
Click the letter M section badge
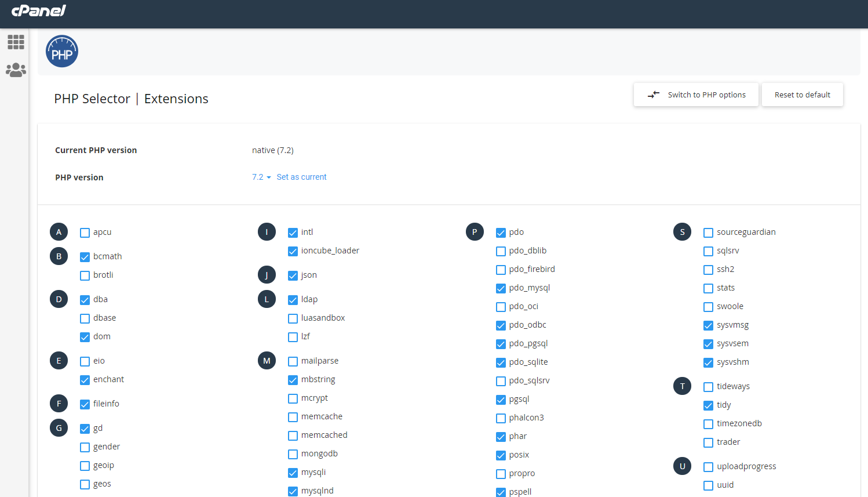267,360
